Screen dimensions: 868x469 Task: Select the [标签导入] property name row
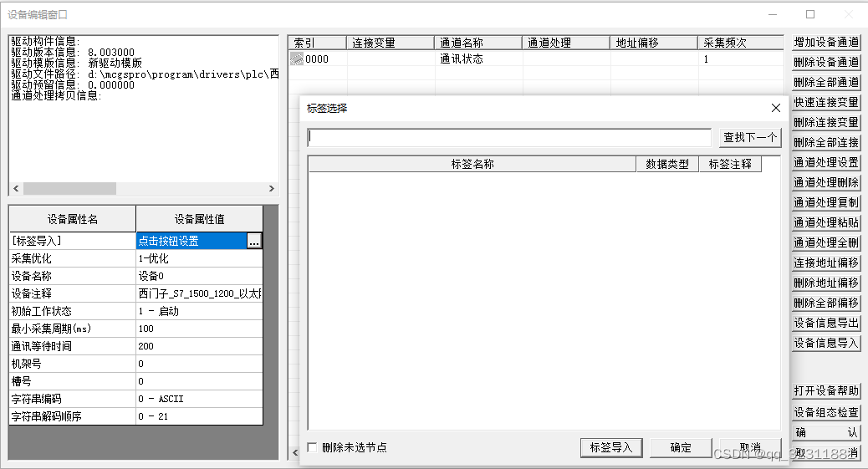tap(73, 241)
